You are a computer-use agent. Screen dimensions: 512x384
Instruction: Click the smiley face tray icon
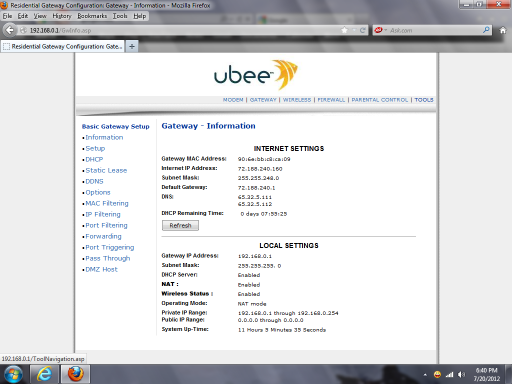pos(437,375)
